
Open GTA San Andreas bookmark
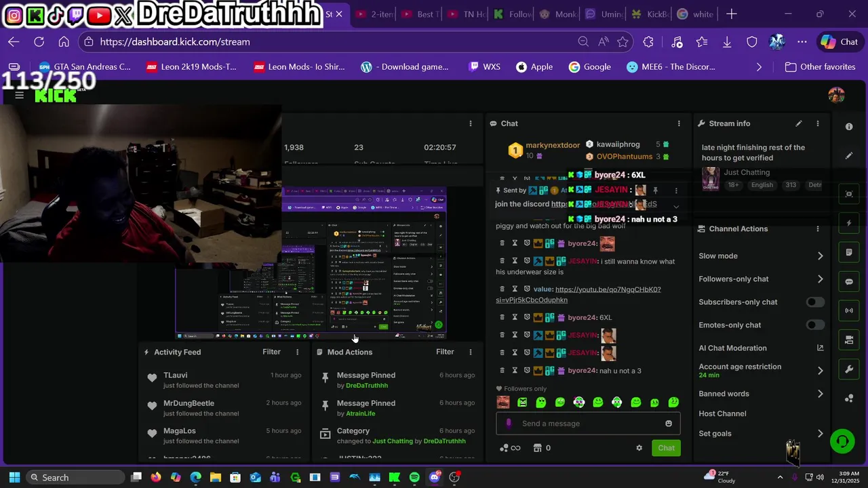[85, 67]
